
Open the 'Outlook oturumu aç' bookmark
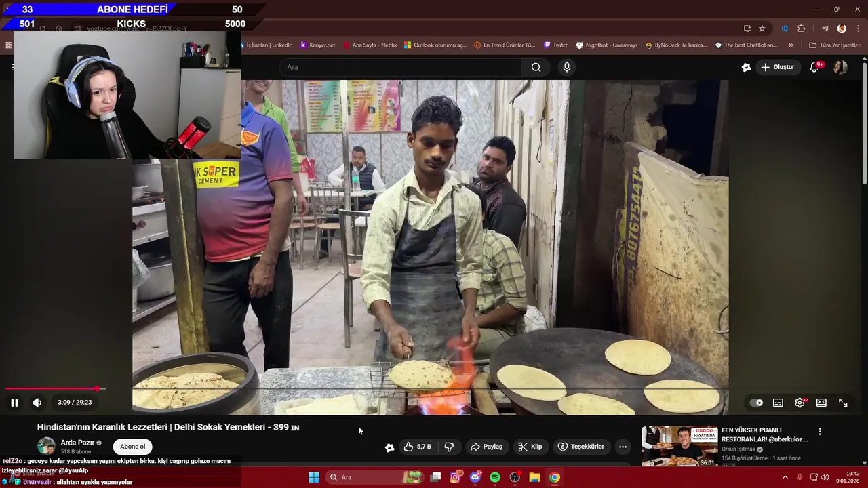pos(435,45)
